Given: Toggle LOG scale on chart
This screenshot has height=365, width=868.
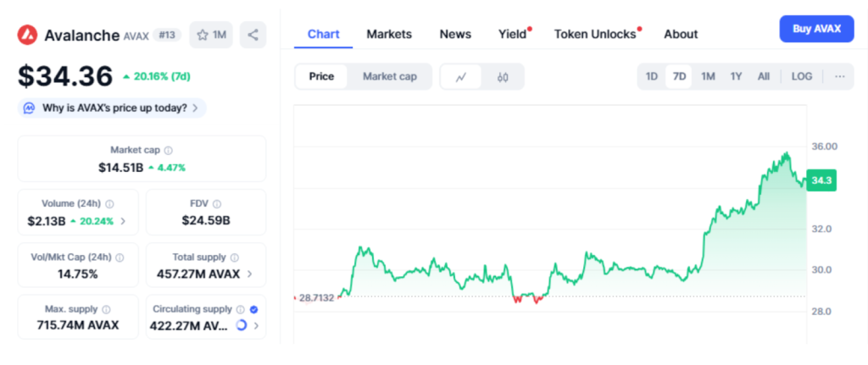Looking at the screenshot, I should click(802, 76).
